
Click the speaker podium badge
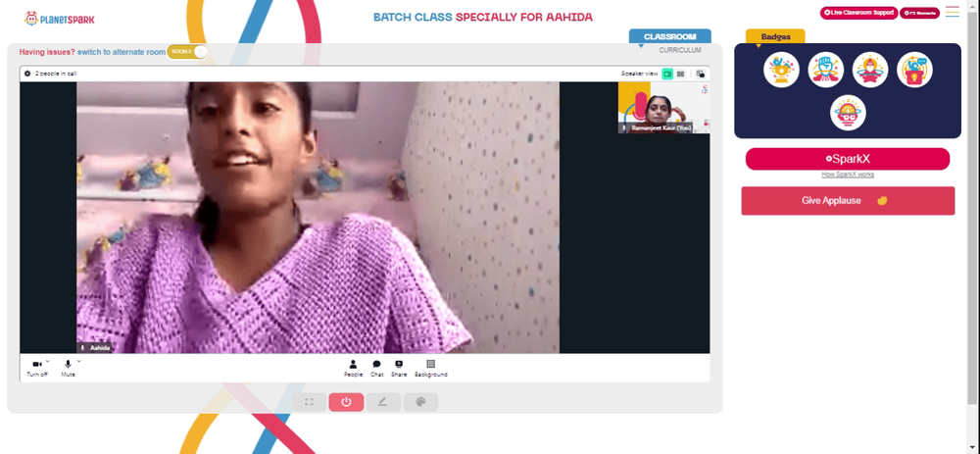914,70
